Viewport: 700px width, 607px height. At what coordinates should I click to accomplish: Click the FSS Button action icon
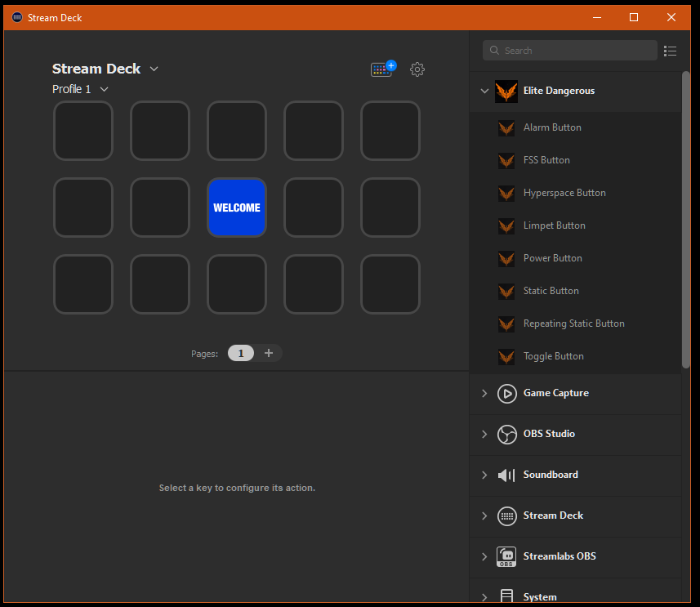click(x=506, y=161)
